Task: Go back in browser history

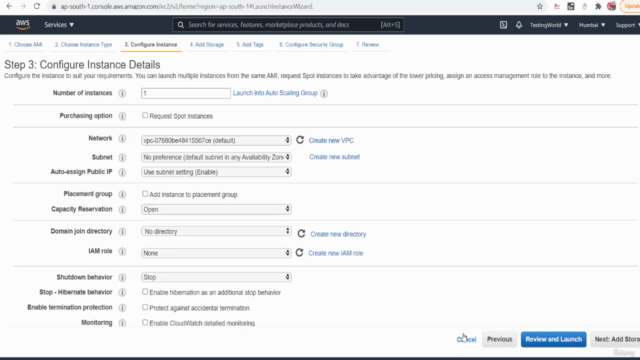Action: pyautogui.click(x=9, y=6)
